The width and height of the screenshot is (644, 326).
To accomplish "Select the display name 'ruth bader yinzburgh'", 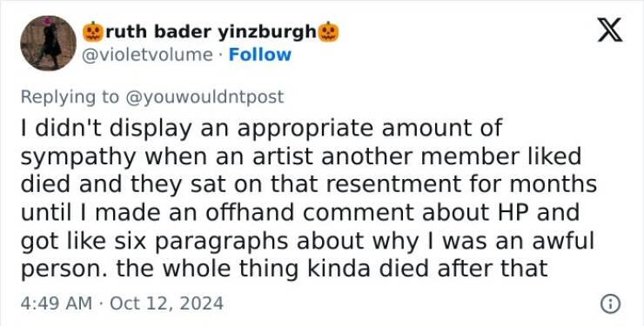I will pyautogui.click(x=211, y=32).
